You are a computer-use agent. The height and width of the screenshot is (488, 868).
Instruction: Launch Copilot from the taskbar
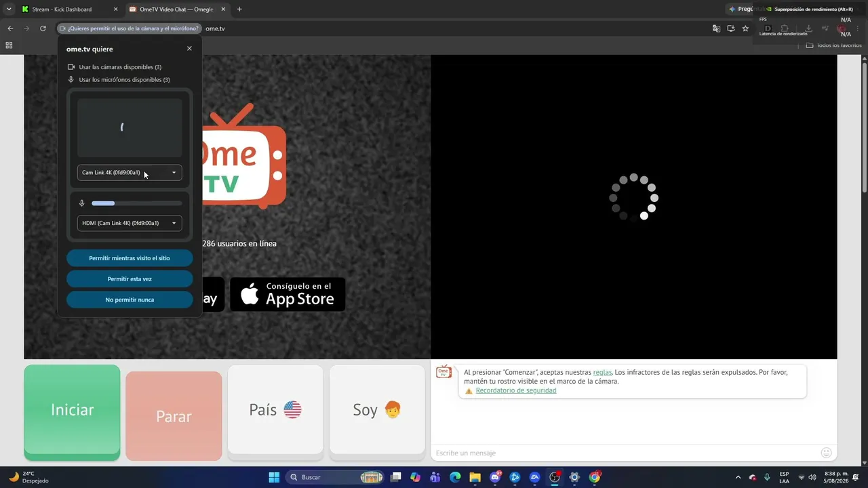(x=416, y=477)
